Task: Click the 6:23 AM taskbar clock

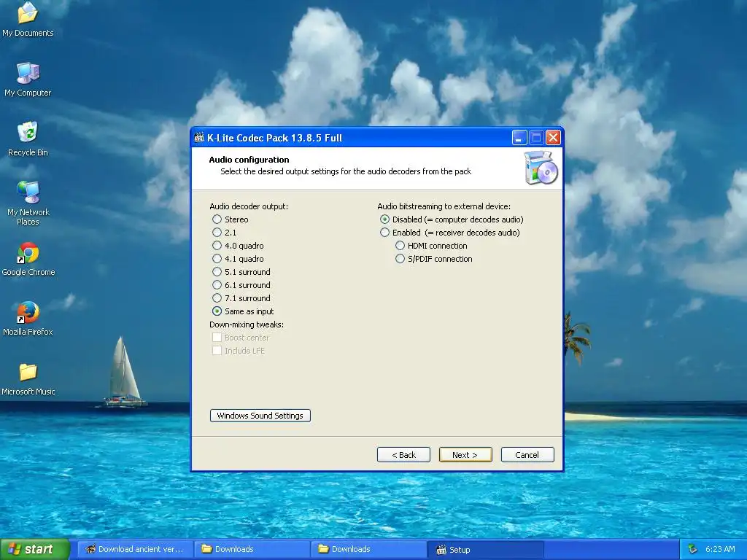Action: tap(720, 549)
